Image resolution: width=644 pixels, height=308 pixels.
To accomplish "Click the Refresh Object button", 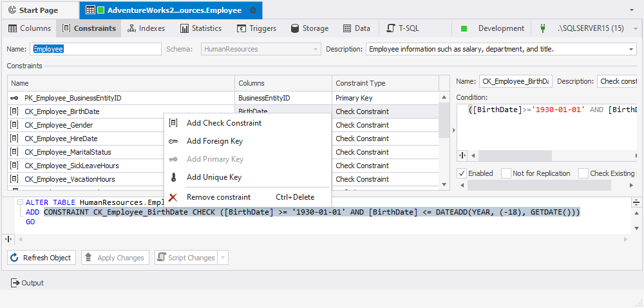I will coord(41,258).
